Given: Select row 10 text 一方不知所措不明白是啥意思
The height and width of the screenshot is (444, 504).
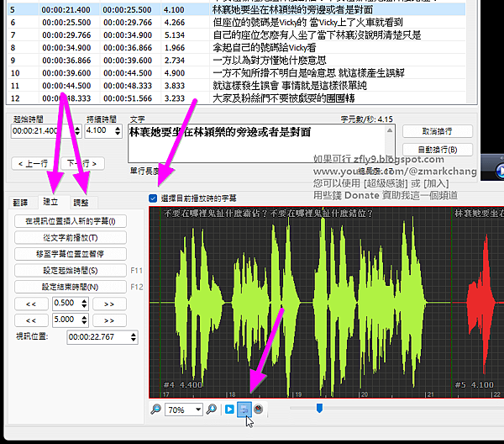Looking at the screenshot, I should click(274, 73).
